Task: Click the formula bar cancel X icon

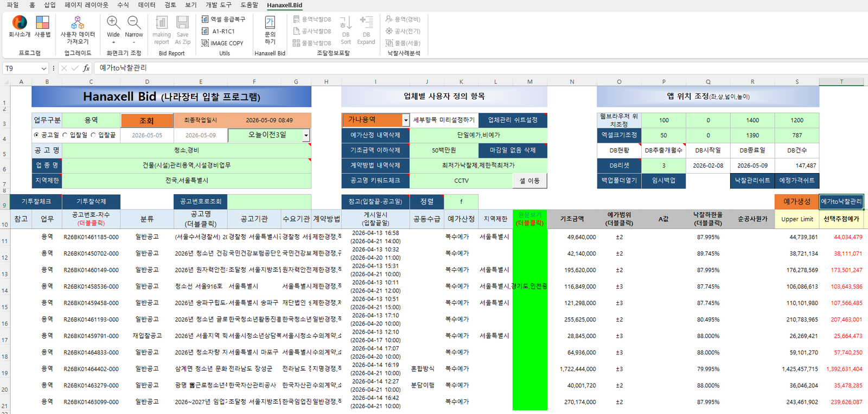Action: 64,68
